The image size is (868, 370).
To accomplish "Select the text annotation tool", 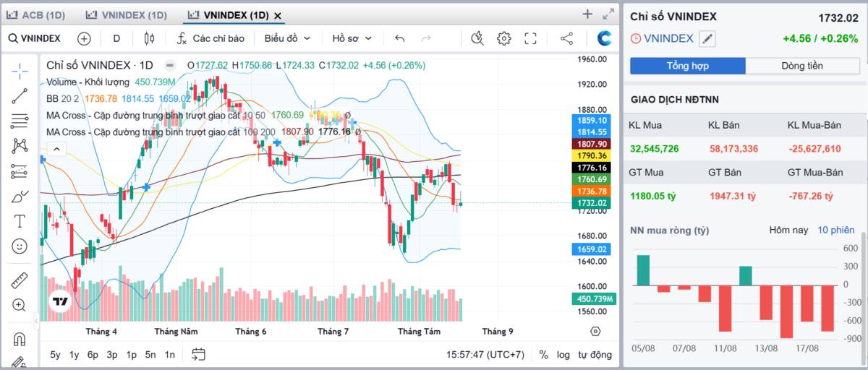I will pyautogui.click(x=20, y=221).
